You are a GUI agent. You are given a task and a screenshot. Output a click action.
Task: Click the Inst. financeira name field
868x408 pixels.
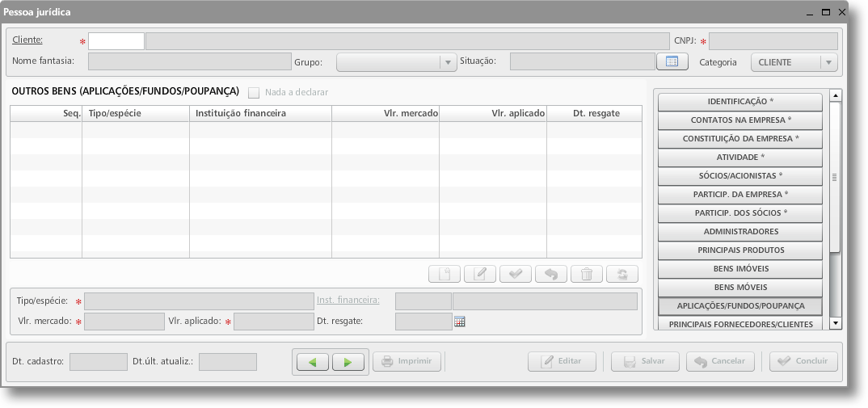[x=545, y=301]
